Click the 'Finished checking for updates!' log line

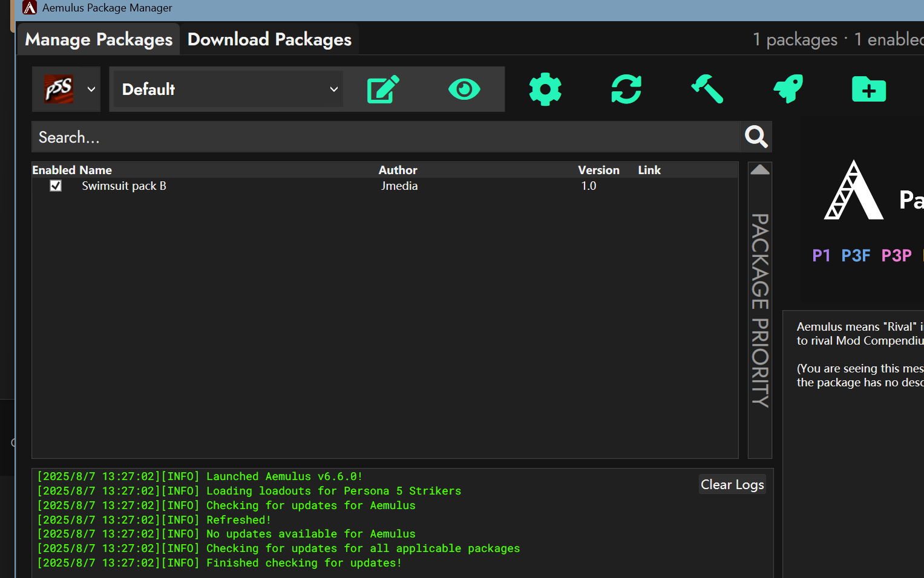pyautogui.click(x=220, y=563)
